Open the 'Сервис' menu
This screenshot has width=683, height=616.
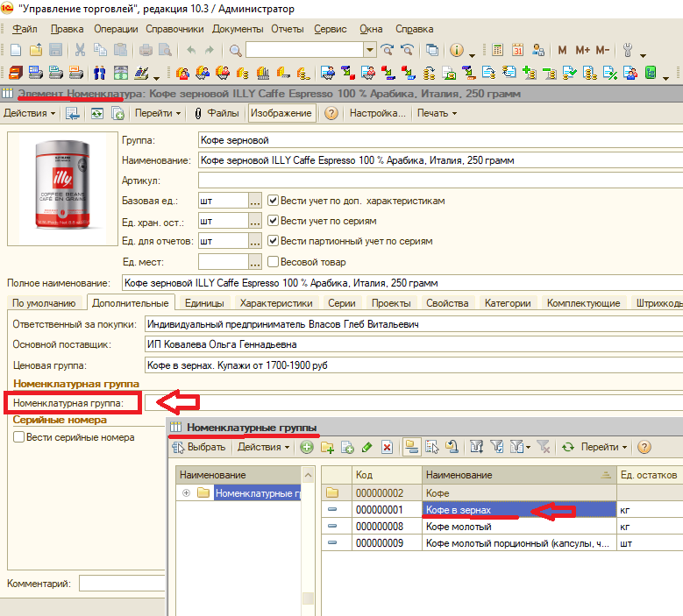coord(331,29)
